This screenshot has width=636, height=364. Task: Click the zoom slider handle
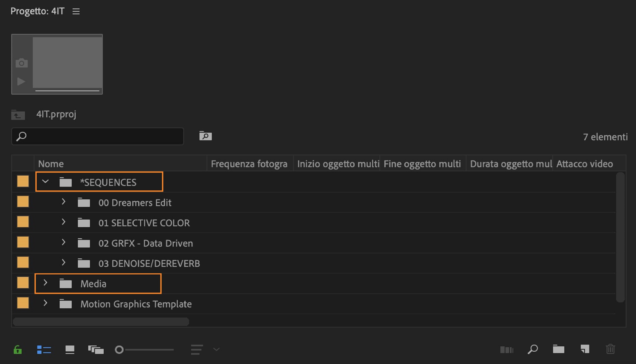(x=119, y=349)
